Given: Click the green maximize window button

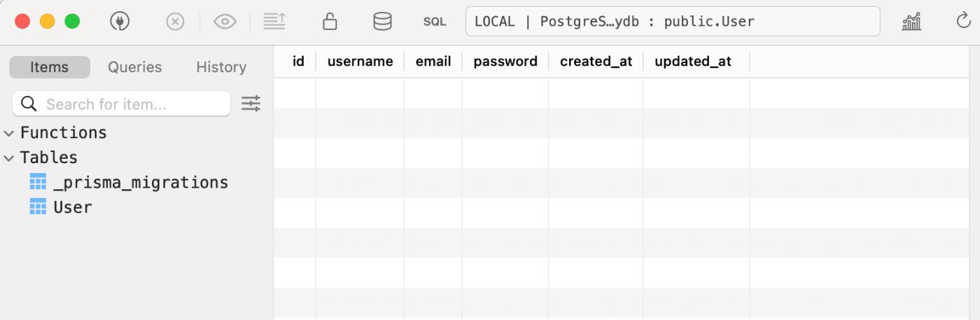Looking at the screenshot, I should 72,21.
